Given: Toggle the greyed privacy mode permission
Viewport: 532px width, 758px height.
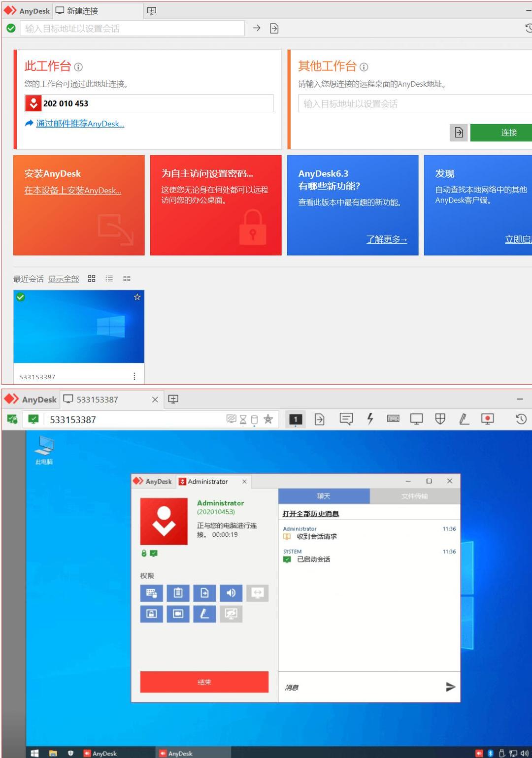Looking at the screenshot, I should coord(231,614).
